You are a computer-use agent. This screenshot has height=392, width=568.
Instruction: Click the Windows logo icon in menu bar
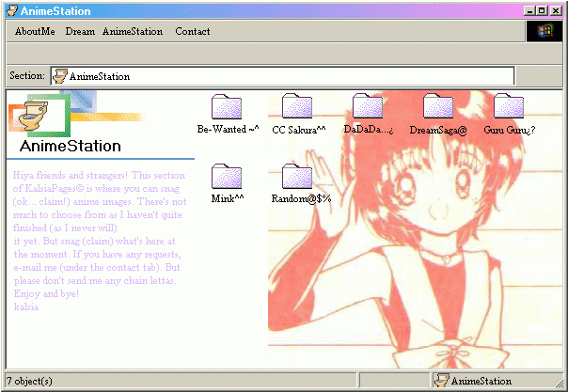[540, 31]
